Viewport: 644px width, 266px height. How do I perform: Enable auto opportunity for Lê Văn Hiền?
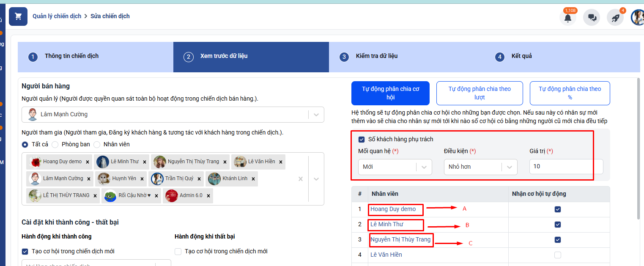click(557, 255)
